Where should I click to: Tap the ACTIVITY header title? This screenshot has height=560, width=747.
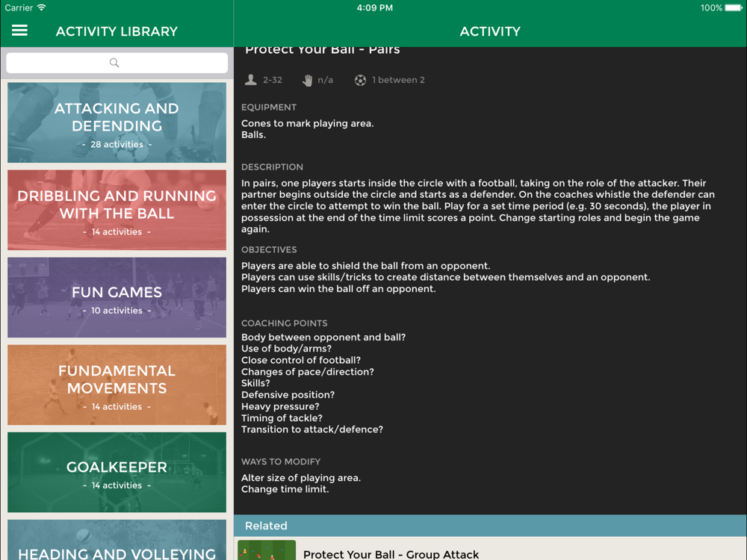point(490,31)
